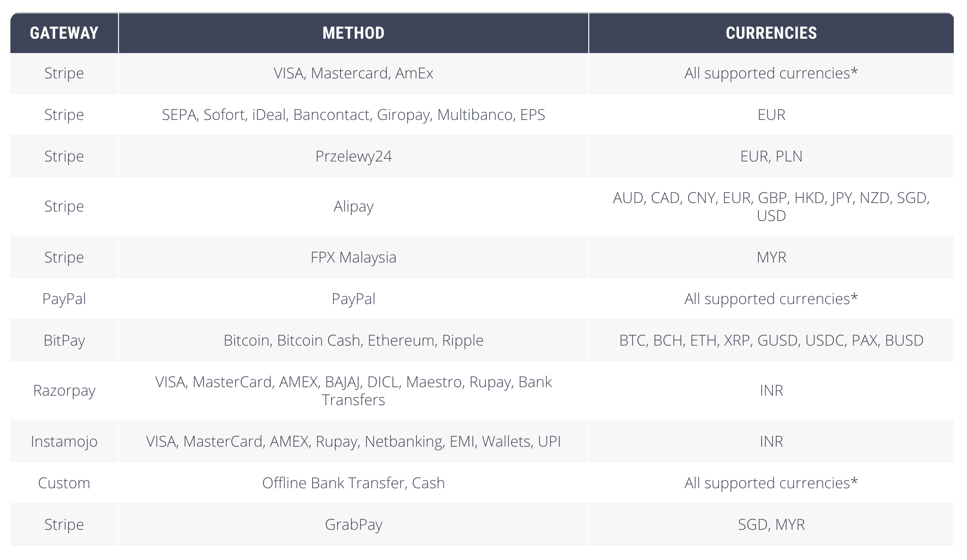This screenshot has height=560, width=967.
Task: Click the CURRENCIES column header
Action: pos(772,33)
